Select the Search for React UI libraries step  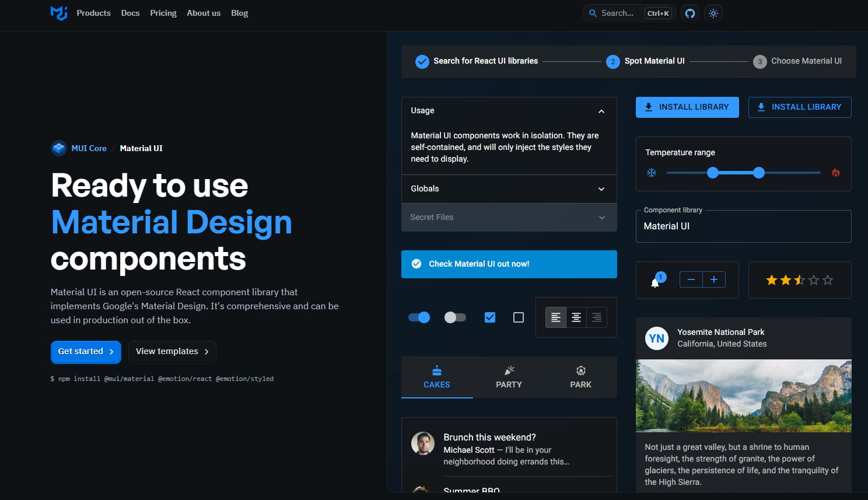tap(477, 61)
